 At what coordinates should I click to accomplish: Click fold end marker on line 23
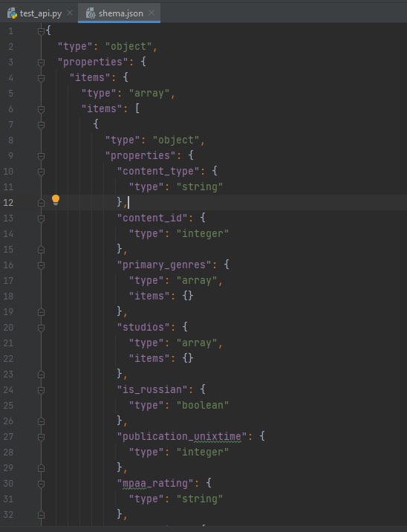point(41,374)
